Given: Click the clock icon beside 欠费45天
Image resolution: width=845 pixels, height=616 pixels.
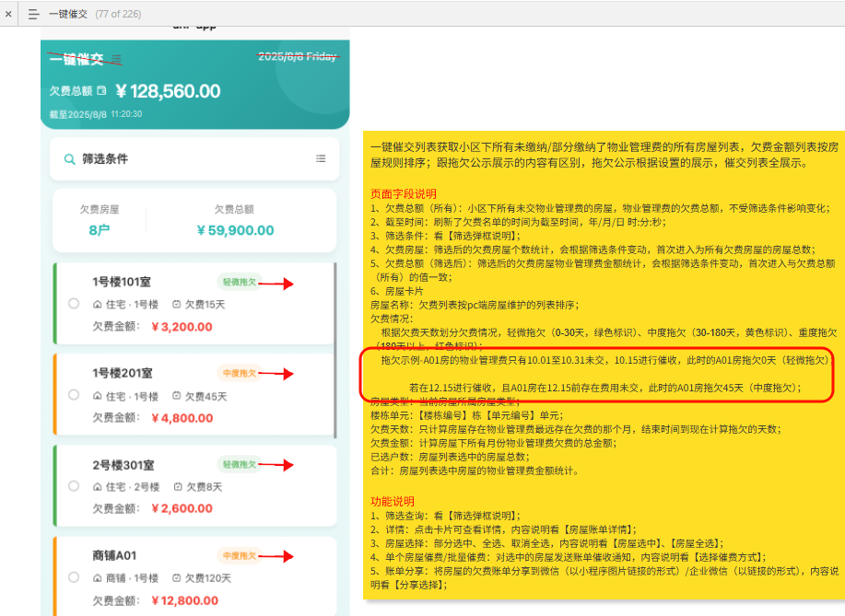Looking at the screenshot, I should [x=177, y=396].
